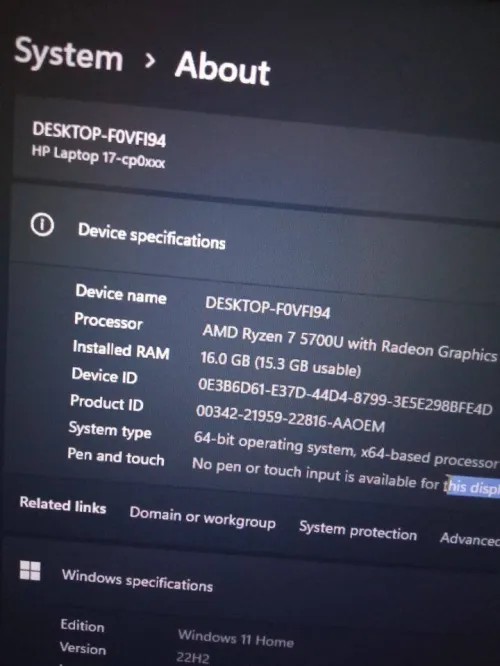This screenshot has width=500, height=666.
Task: Click the Edition label
Action: pos(82,625)
